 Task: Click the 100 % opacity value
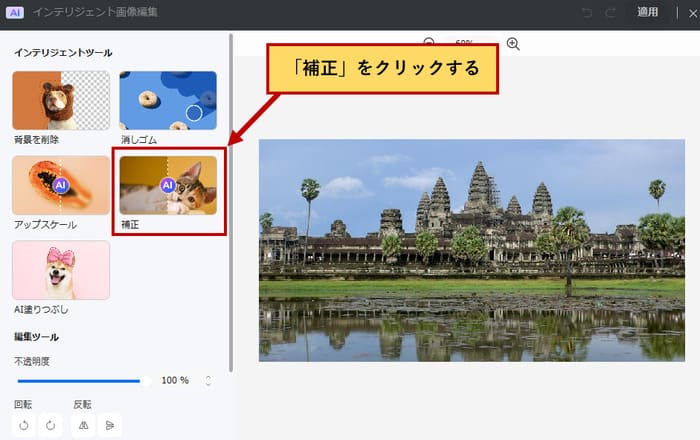(175, 380)
